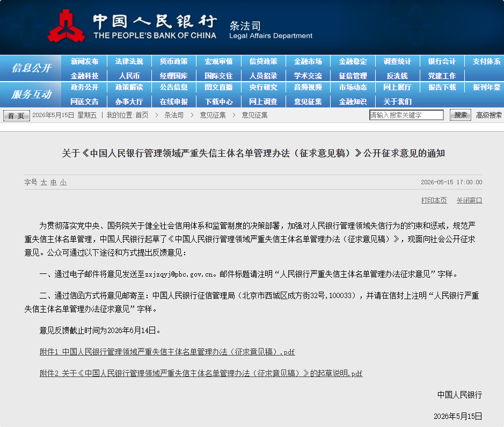Click the 首页 home button
Viewport: 504px width, 427px height.
17,115
